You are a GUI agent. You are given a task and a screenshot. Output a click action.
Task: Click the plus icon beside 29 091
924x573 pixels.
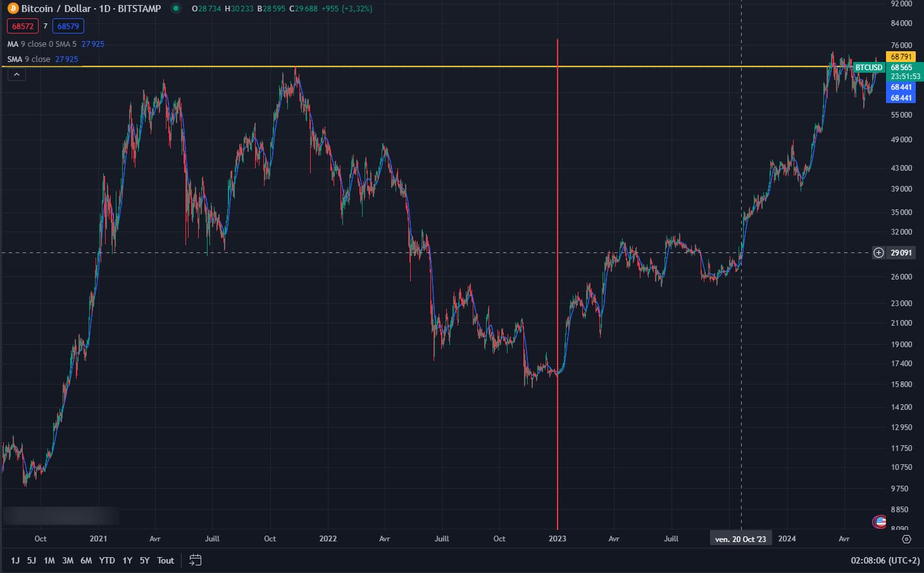click(878, 253)
